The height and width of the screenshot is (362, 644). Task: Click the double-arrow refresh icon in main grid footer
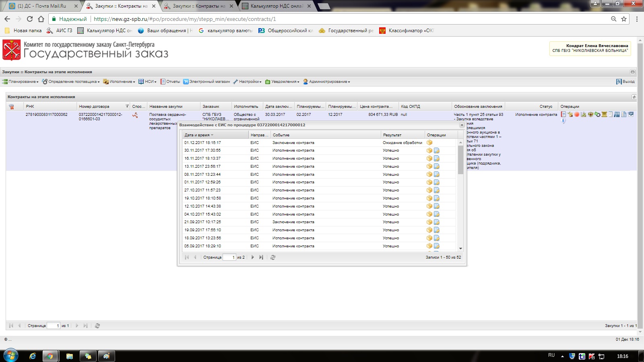coord(97,326)
